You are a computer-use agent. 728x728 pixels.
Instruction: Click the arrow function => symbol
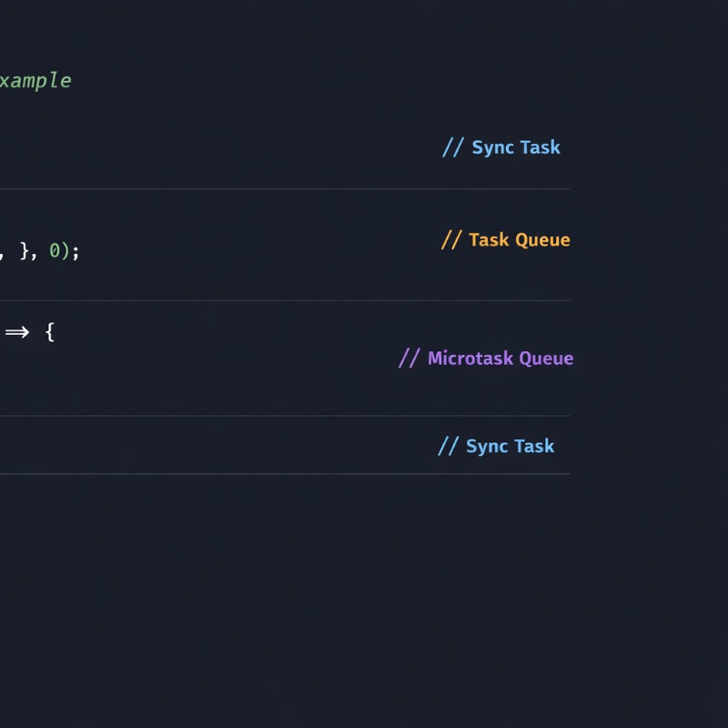17,332
